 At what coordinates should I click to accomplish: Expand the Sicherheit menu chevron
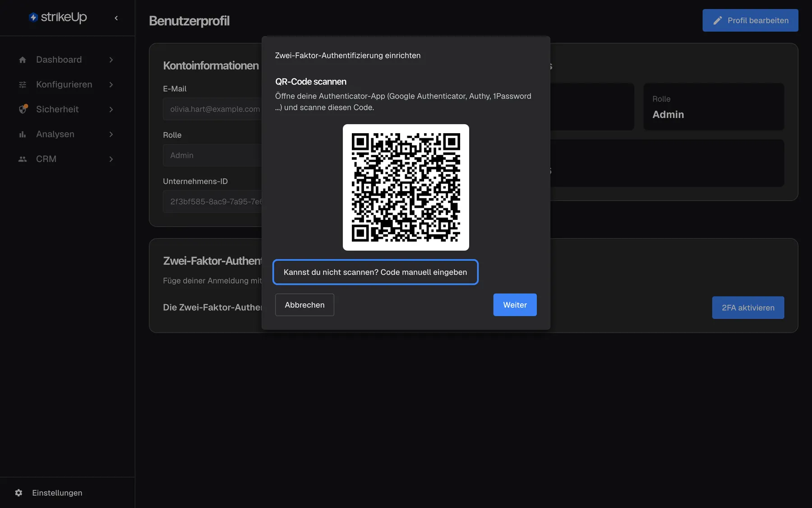pyautogui.click(x=111, y=109)
